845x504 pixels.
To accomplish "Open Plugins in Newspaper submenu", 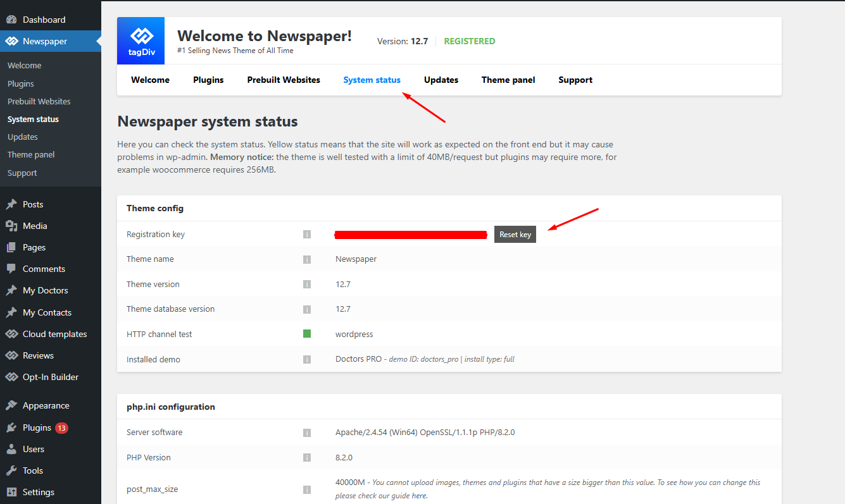I will [x=21, y=83].
